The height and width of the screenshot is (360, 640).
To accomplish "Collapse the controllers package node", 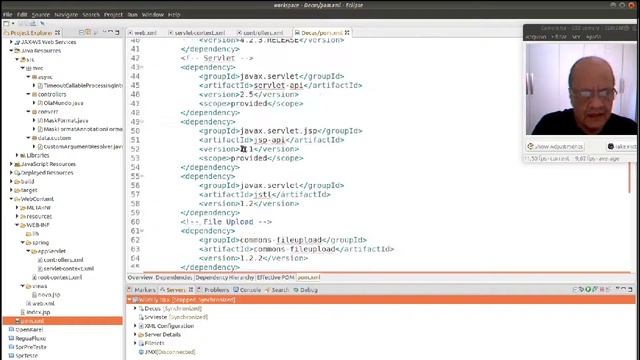I will click(x=28, y=94).
